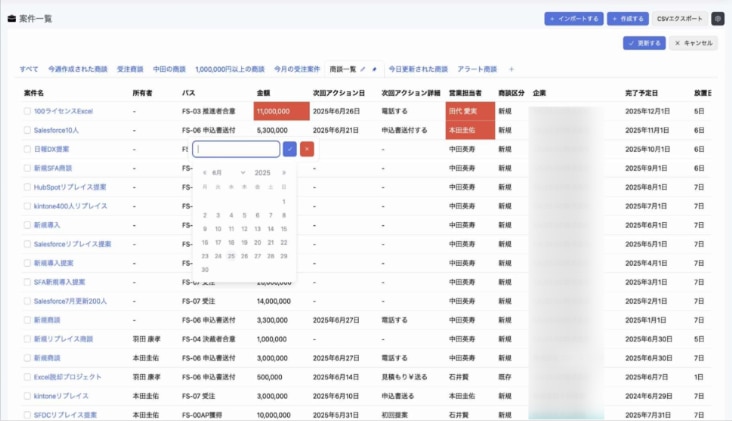This screenshot has width=732, height=421.
Task: Go to previous month in calendar
Action: pyautogui.click(x=205, y=173)
